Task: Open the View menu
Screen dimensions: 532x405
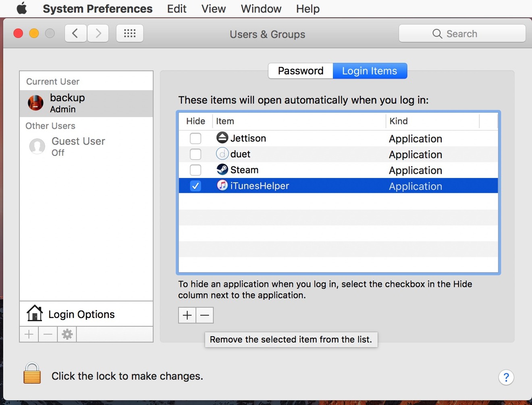Action: [x=214, y=8]
